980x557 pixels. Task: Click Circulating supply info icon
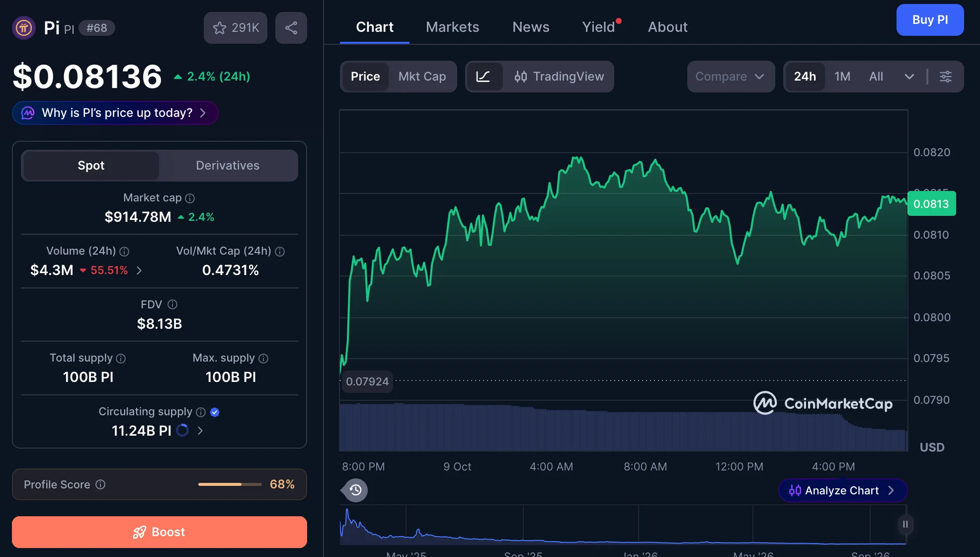pos(201,412)
